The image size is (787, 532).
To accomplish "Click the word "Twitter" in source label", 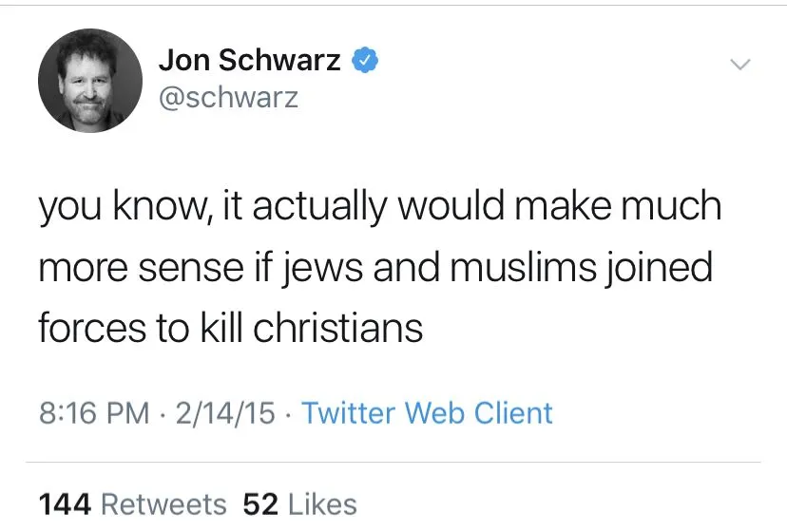I will pos(349,412).
